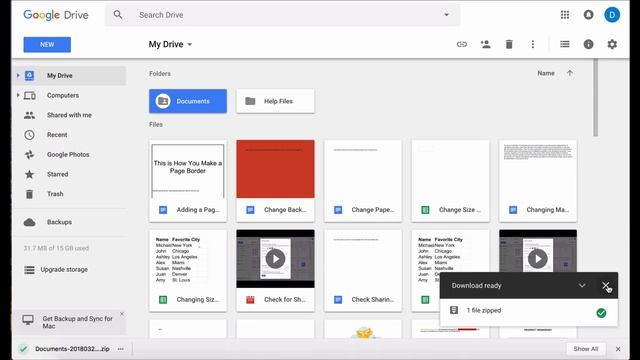Click the Upgrade storage icon

pyautogui.click(x=29, y=270)
